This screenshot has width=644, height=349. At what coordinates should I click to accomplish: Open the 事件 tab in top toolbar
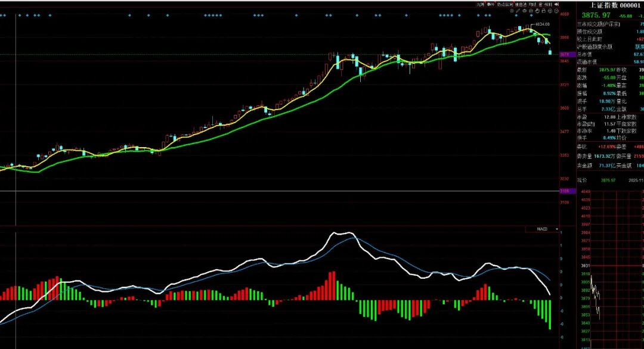tap(491, 5)
